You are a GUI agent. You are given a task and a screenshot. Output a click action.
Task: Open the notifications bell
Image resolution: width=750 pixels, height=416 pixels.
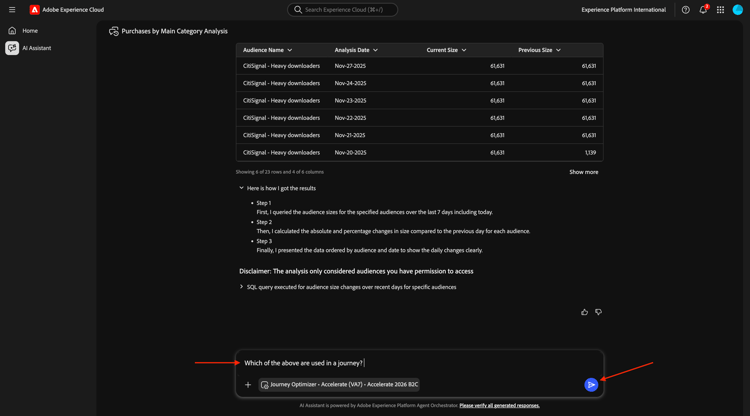click(x=703, y=10)
